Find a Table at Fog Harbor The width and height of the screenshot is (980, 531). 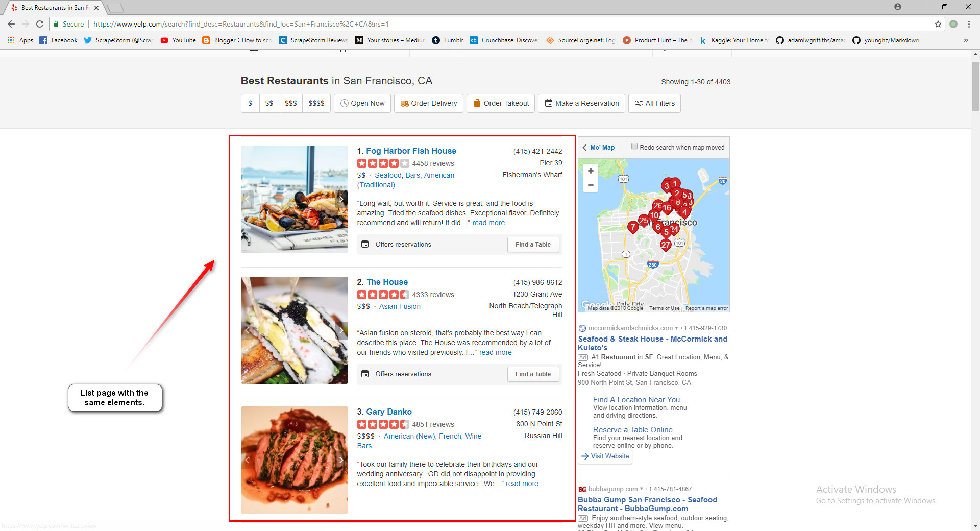(533, 245)
